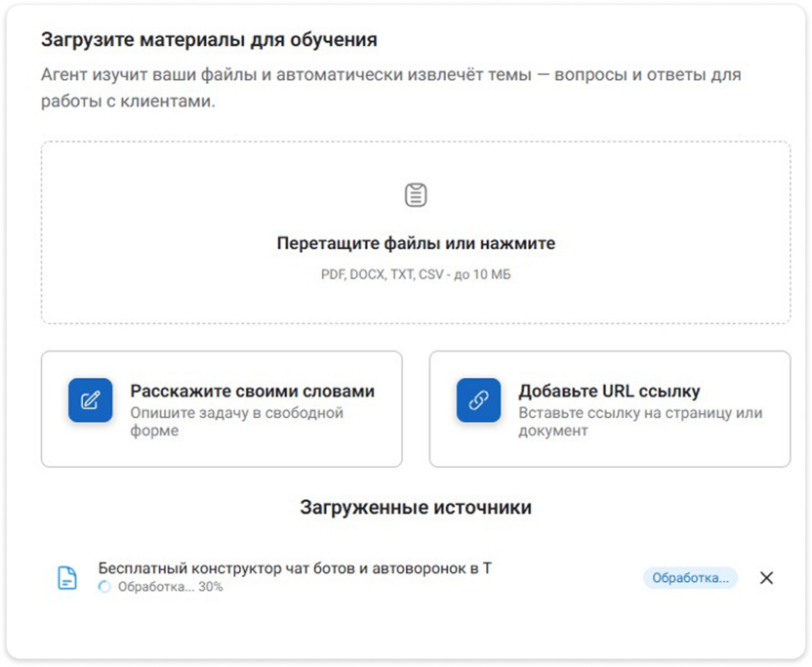
Task: Click the 'Обработка...' status badge
Action: coord(689,577)
